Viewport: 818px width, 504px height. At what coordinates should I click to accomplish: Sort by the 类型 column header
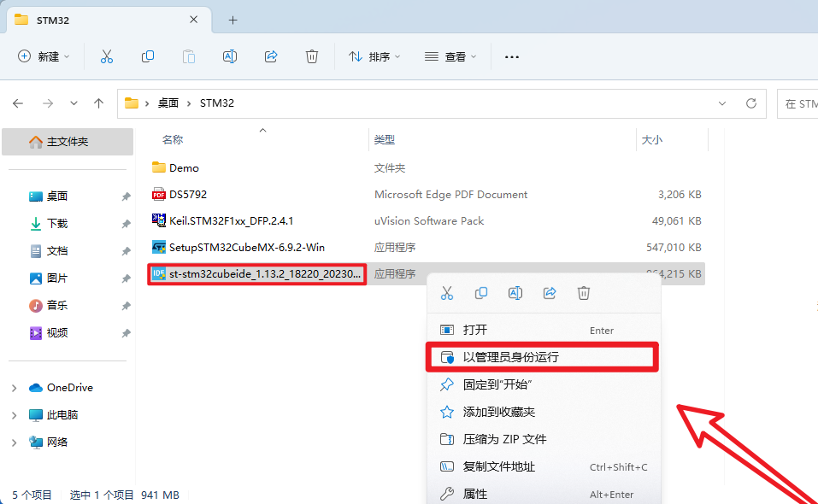tap(384, 140)
